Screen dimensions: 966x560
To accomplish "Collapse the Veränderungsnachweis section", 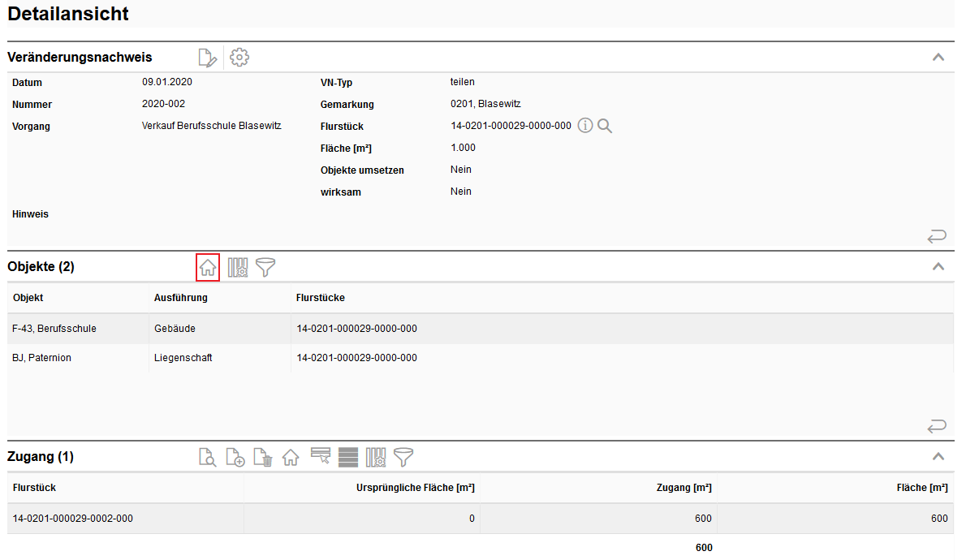I will tap(938, 58).
